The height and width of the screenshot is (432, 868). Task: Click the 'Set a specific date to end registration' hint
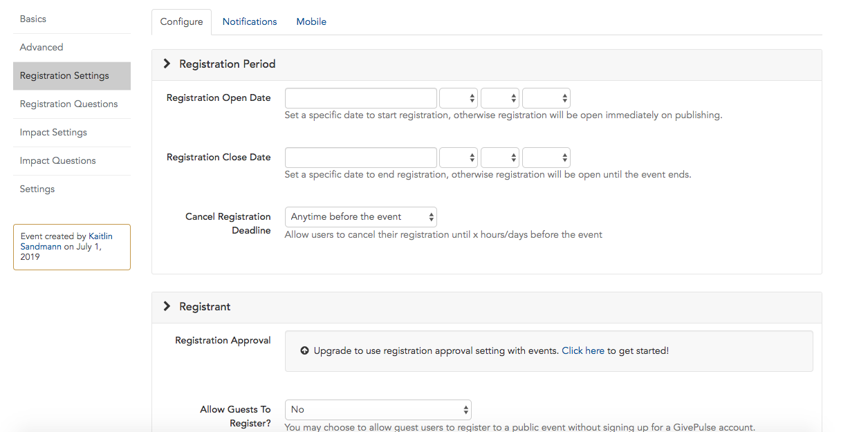pos(488,175)
